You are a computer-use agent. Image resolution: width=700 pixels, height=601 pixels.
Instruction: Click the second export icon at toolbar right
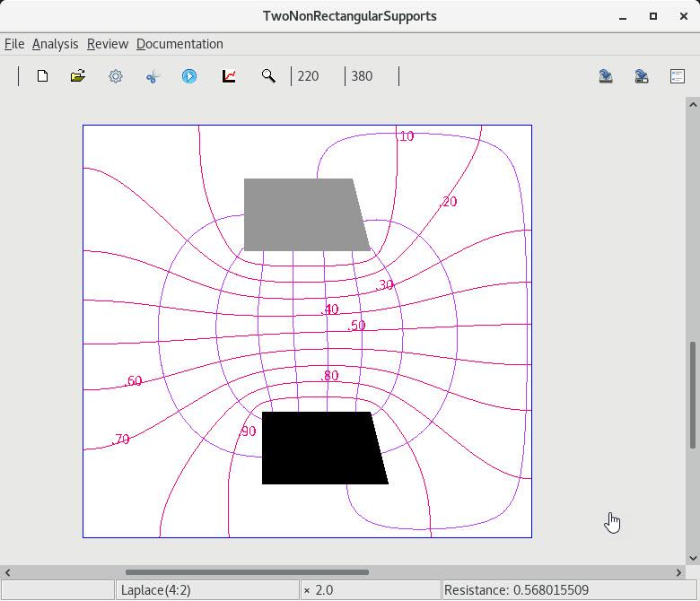(642, 76)
